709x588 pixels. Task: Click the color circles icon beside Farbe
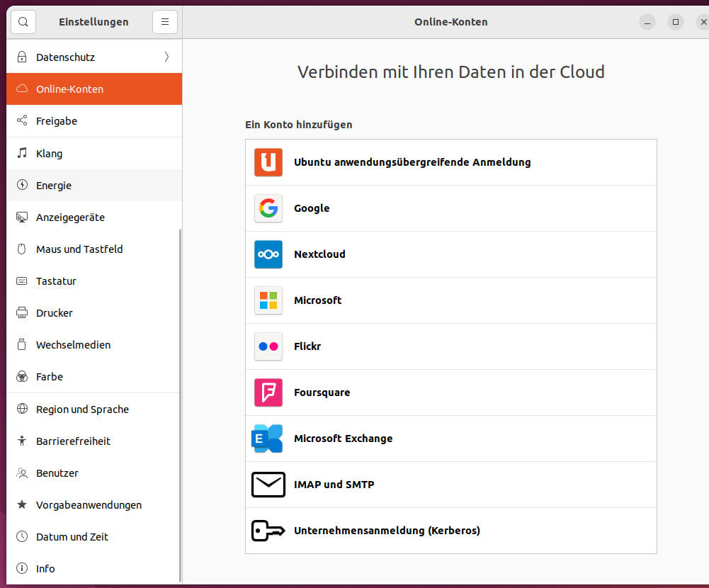(22, 376)
